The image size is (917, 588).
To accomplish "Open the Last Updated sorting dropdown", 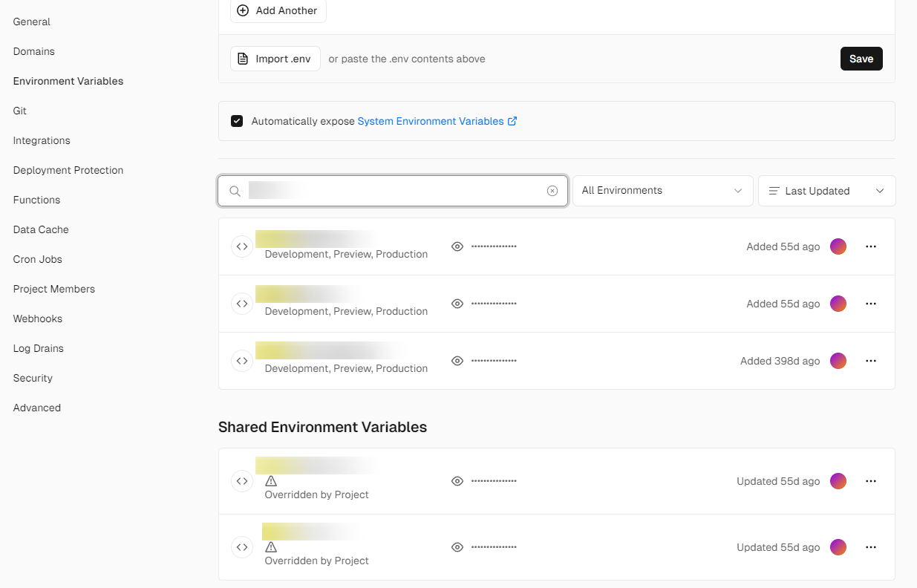I will [x=826, y=191].
